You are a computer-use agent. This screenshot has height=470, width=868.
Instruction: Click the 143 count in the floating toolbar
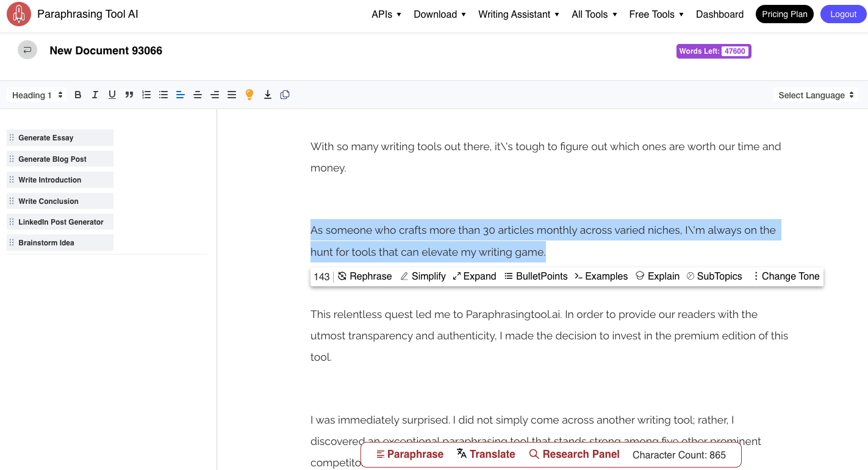[x=321, y=277]
